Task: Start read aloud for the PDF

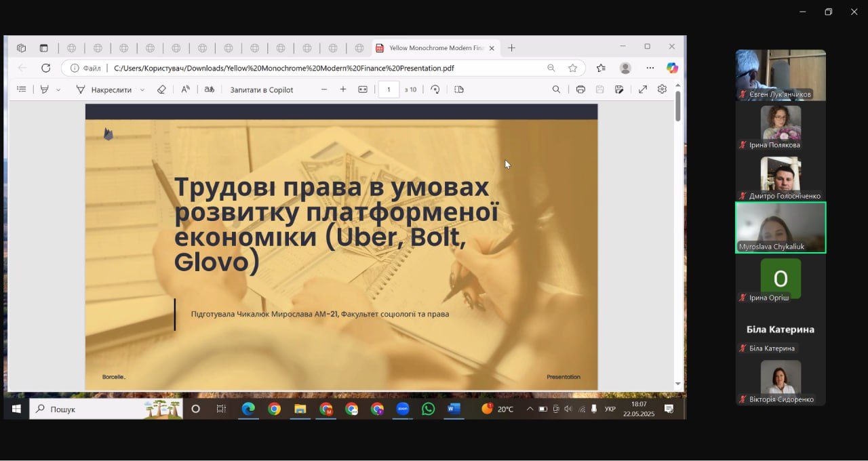Action: click(x=185, y=89)
